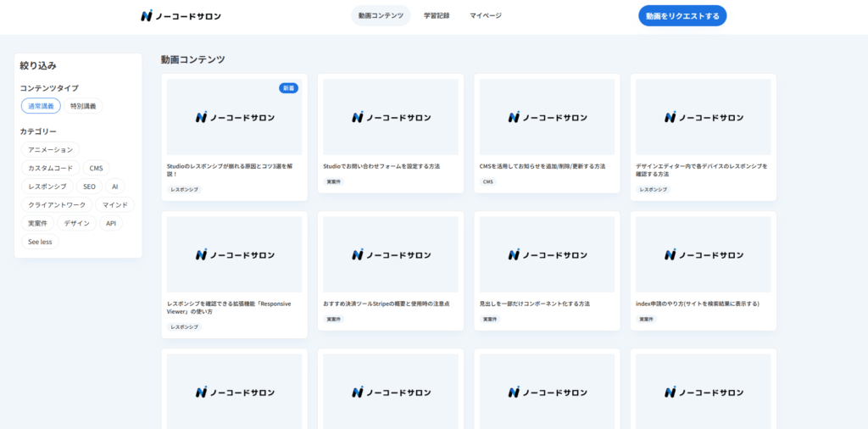Click the コンテンツタイプ section label
This screenshot has width=868, height=429.
tap(49, 88)
